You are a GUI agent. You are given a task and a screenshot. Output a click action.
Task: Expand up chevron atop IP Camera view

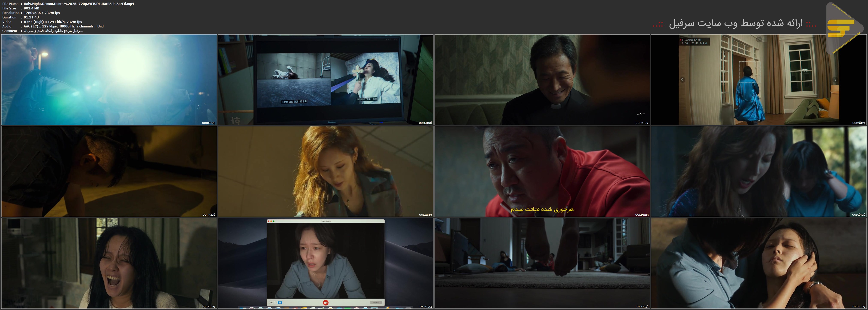pyautogui.click(x=759, y=39)
